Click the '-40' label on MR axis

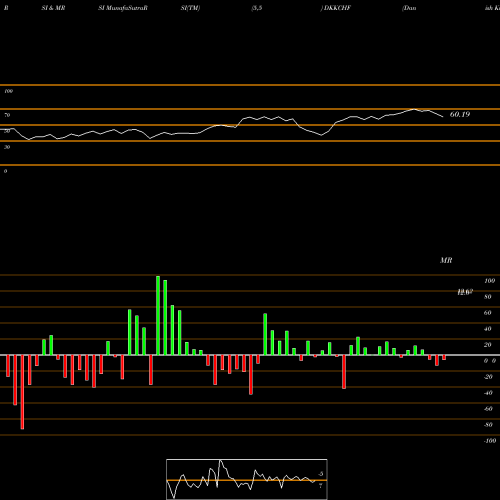(488, 393)
